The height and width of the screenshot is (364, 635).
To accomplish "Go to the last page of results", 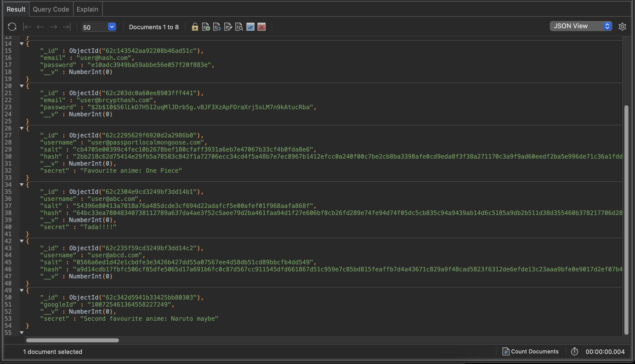I will tap(67, 27).
